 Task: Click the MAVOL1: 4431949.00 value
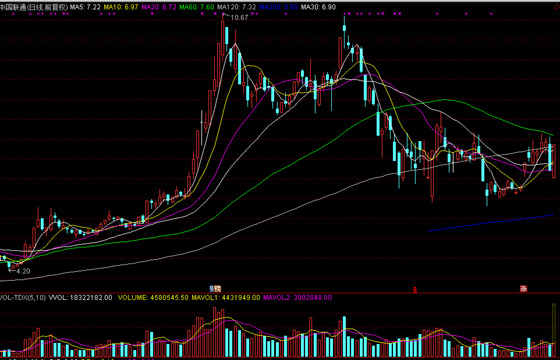pos(226,298)
